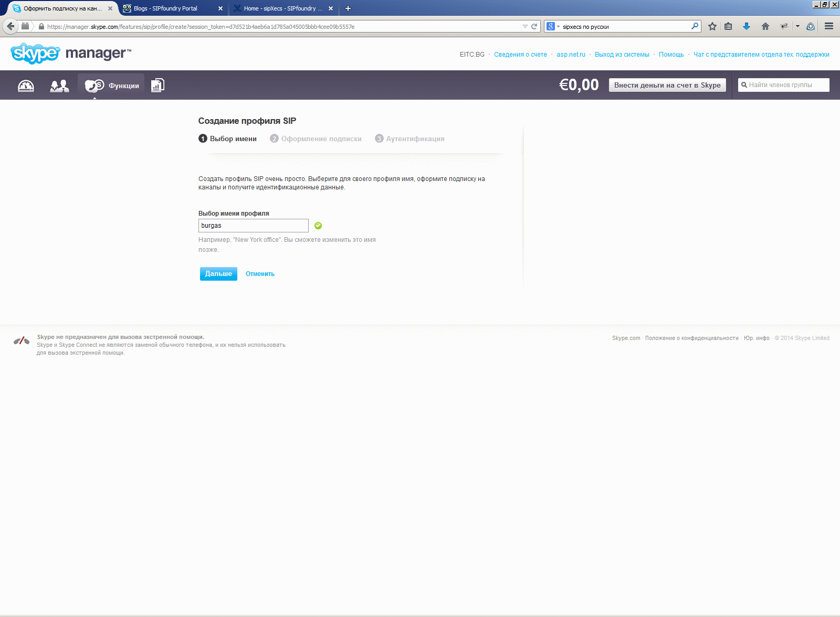Open the asp.net.ru link
The width and height of the screenshot is (840, 617).
point(571,55)
